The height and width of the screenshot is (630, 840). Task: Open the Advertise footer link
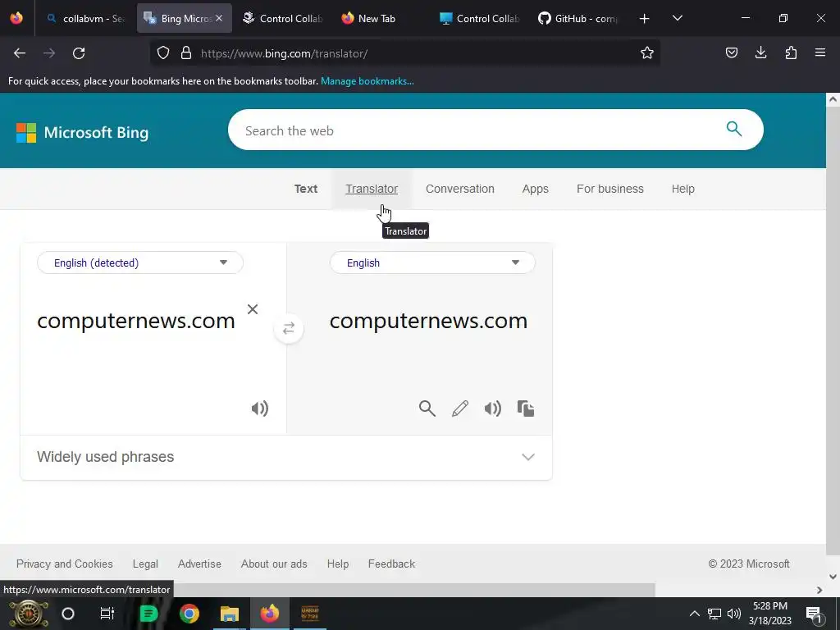tap(199, 564)
